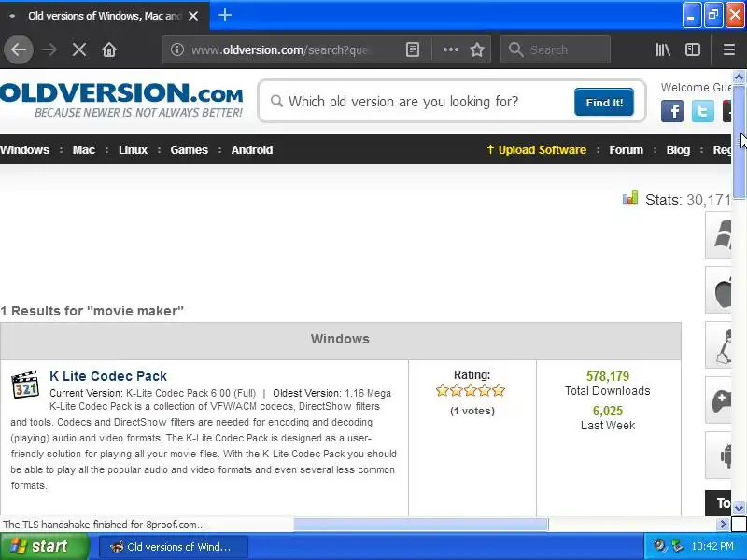Open the Firefox hamburger menu
Screen dimensions: 747x560
pos(729,49)
